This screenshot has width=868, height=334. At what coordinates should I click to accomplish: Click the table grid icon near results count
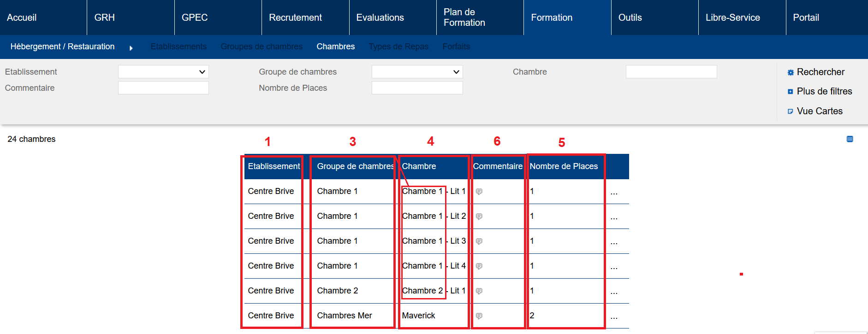[x=850, y=139]
